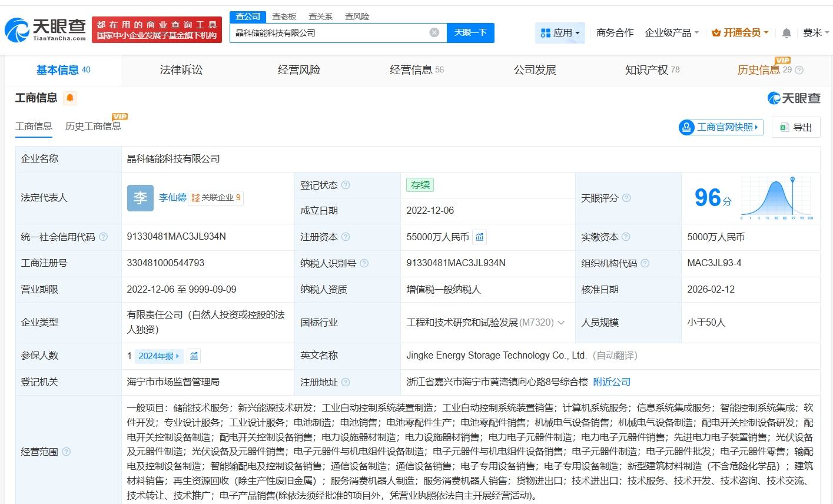Switch to the 法律诉讼 tab
Image resolution: width=833 pixels, height=504 pixels.
[181, 69]
